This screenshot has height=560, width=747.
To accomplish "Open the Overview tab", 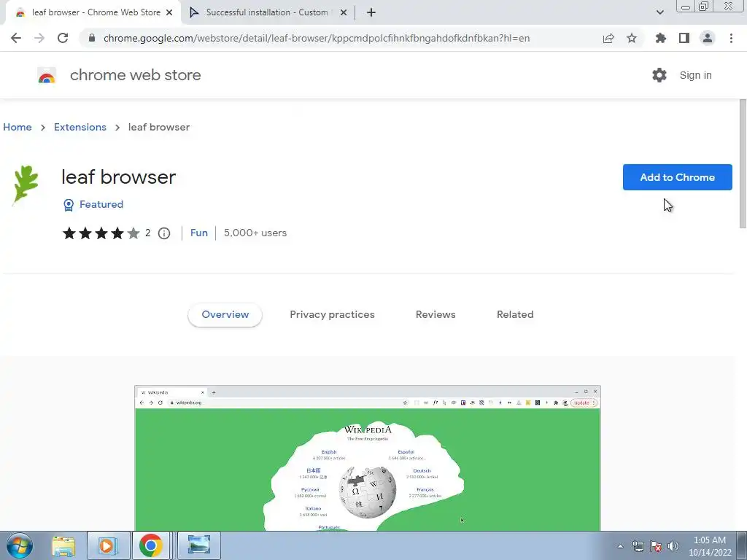I will [x=225, y=314].
